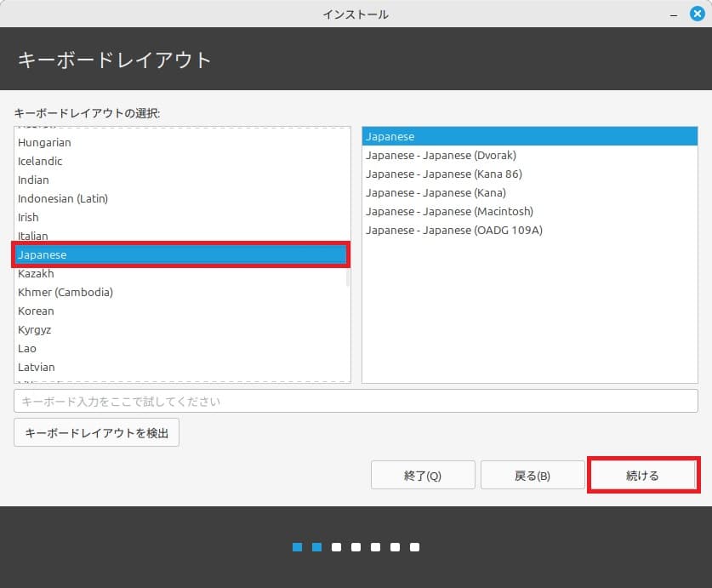Select the Indonesian (Latin) layout
This screenshot has height=588, width=712.
[x=63, y=198]
